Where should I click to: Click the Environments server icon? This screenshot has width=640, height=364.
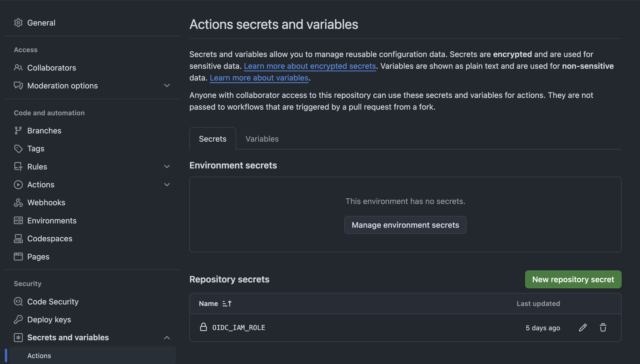tap(18, 220)
